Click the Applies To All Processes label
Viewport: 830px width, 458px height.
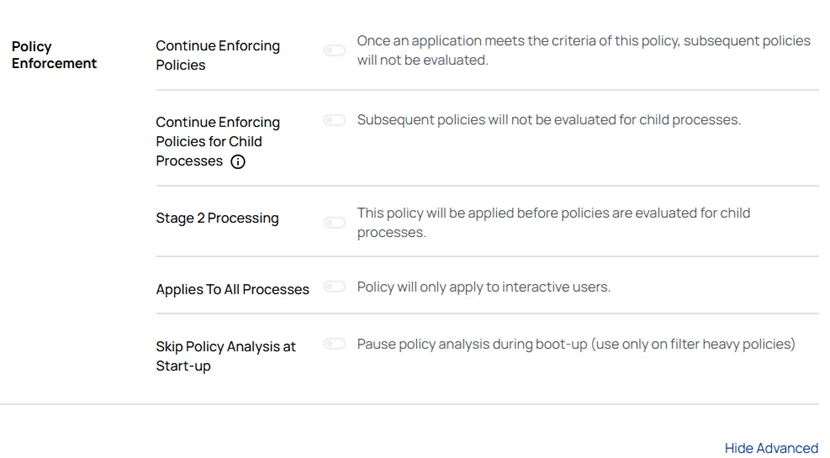[232, 289]
